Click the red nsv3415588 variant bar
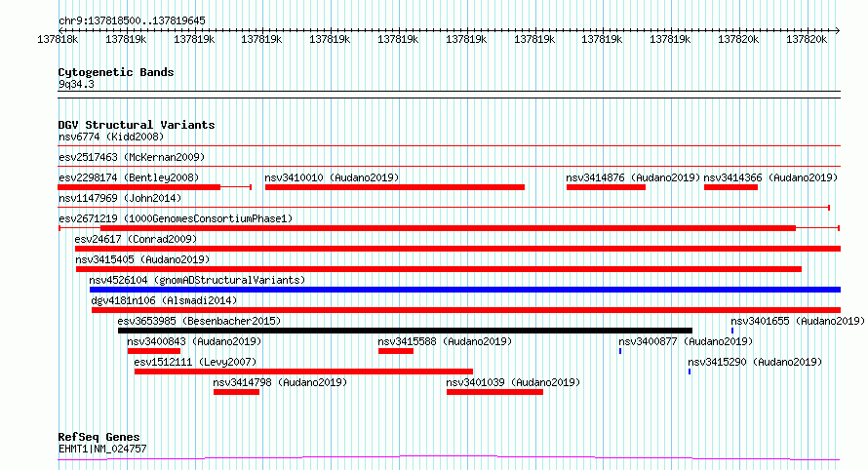 click(x=396, y=351)
